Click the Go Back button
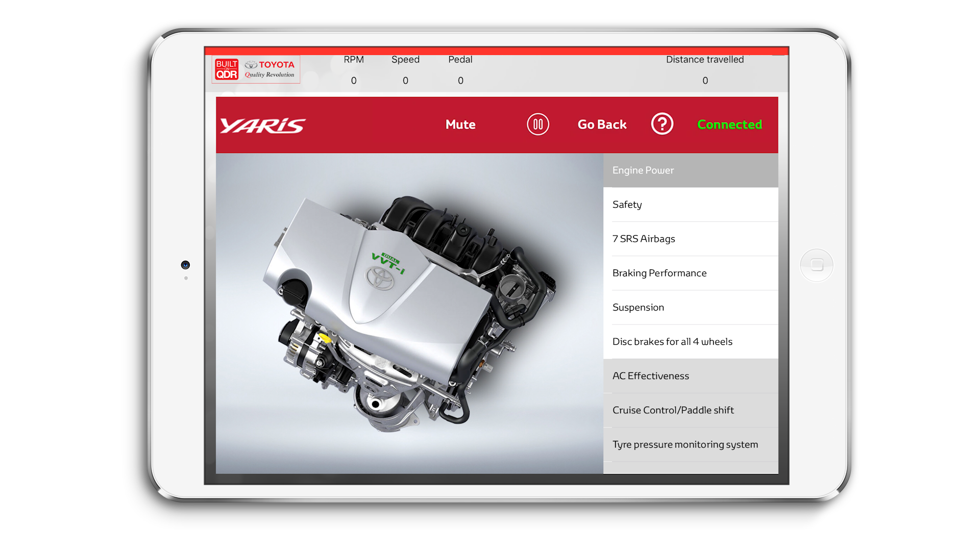The height and width of the screenshot is (551, 980). coord(601,124)
